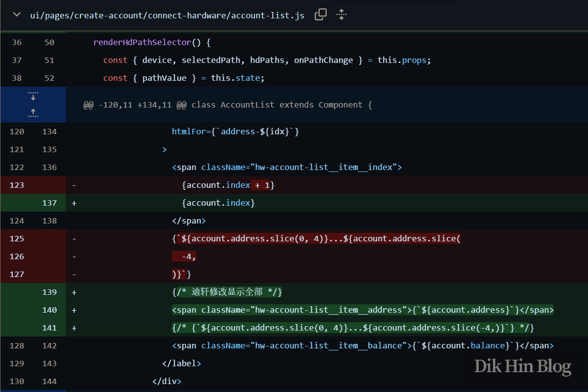
Task: Click the added Chinese comment line 139
Action: 227,292
